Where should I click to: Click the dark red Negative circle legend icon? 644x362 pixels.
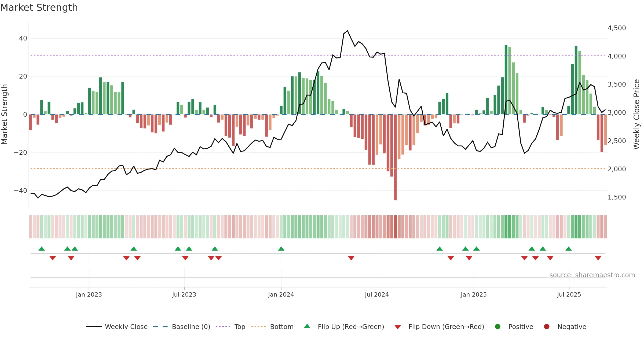547,327
